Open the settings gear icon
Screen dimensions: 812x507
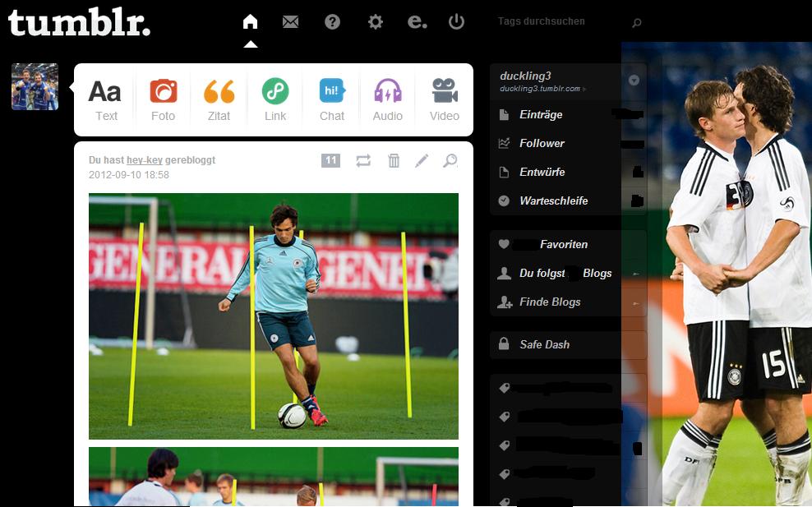click(x=376, y=21)
